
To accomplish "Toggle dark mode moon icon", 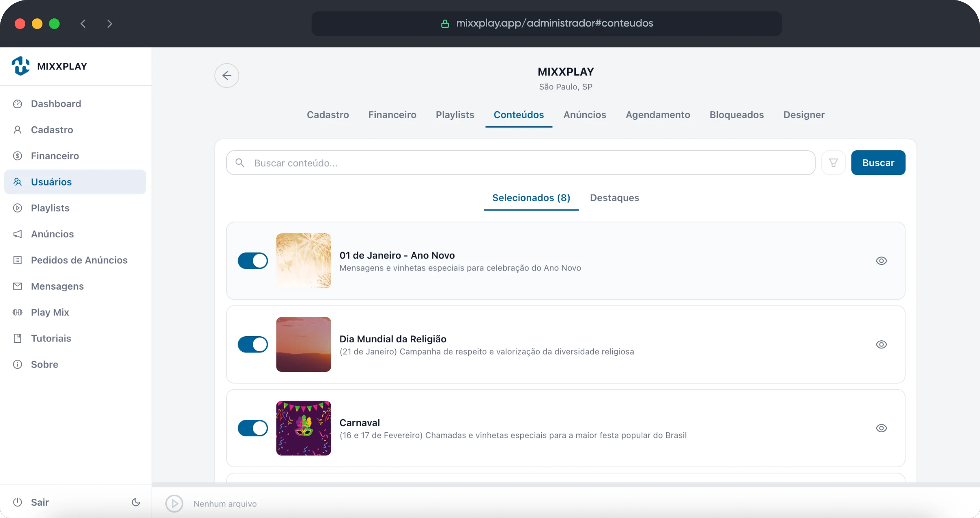I will [136, 502].
